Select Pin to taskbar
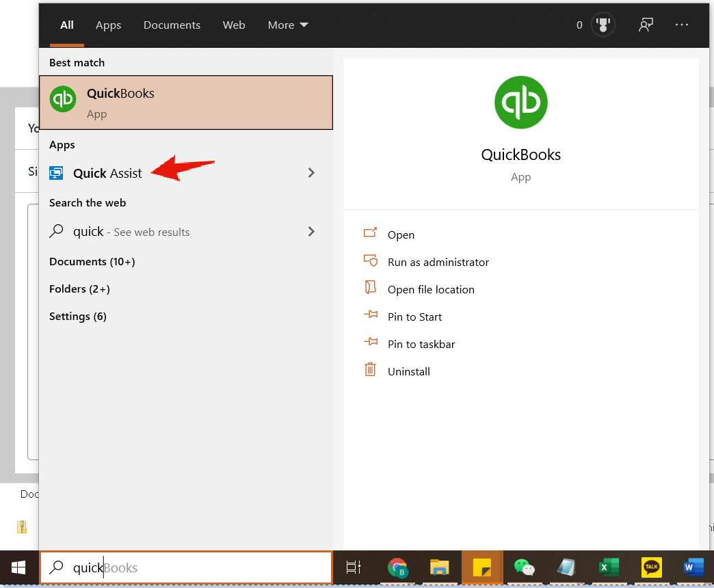This screenshot has height=588, width=714. pyautogui.click(x=421, y=344)
